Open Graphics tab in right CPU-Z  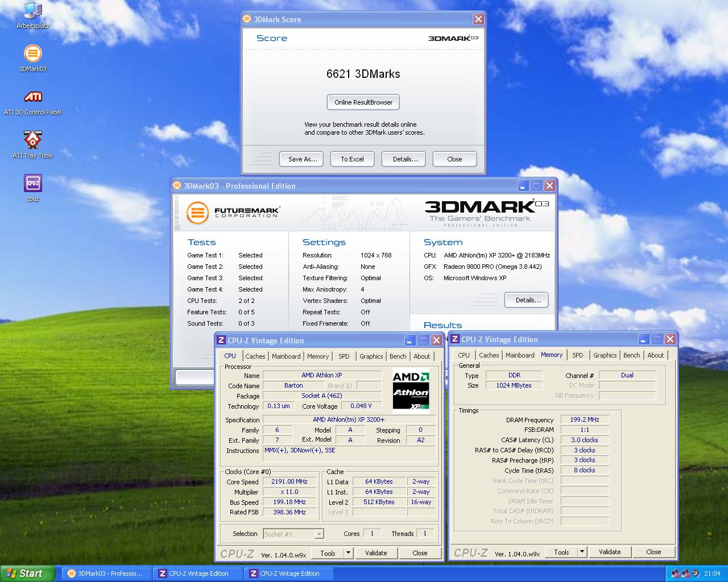(x=605, y=355)
